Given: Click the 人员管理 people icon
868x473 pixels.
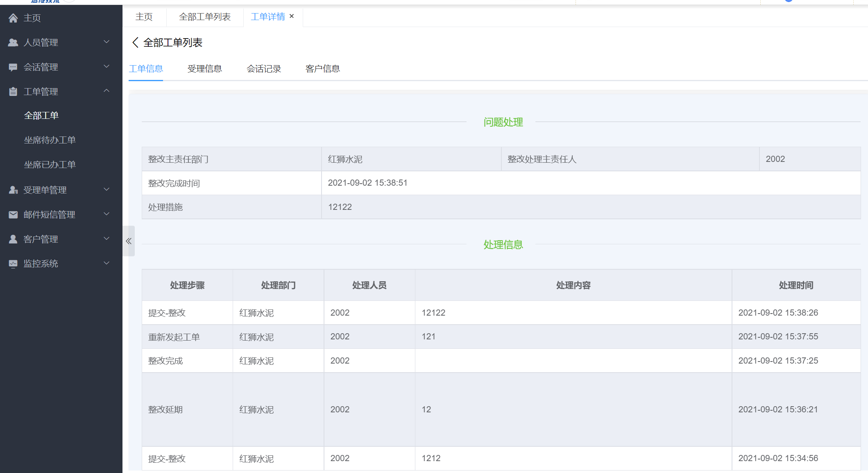Looking at the screenshot, I should point(13,43).
